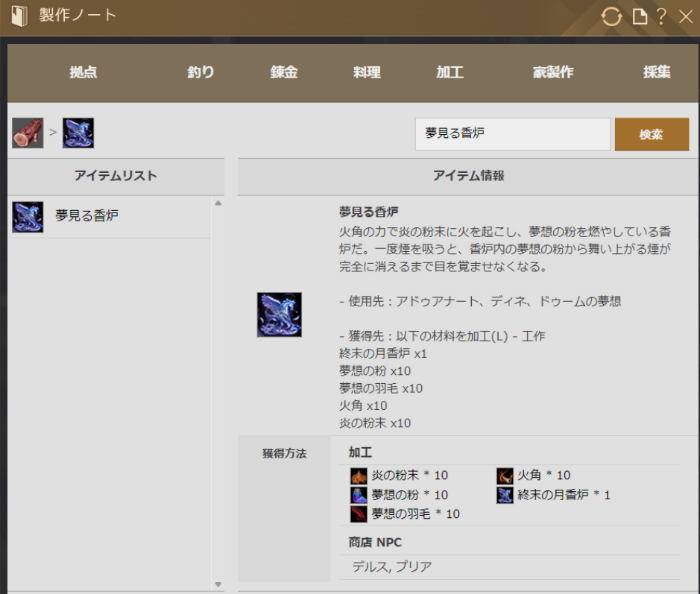Click the refresh icon in title bar
This screenshot has width=700, height=594.
611,16
